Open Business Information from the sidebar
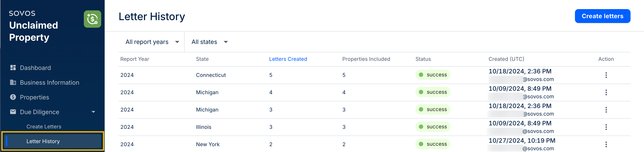This screenshot has height=152, width=644. (x=50, y=82)
